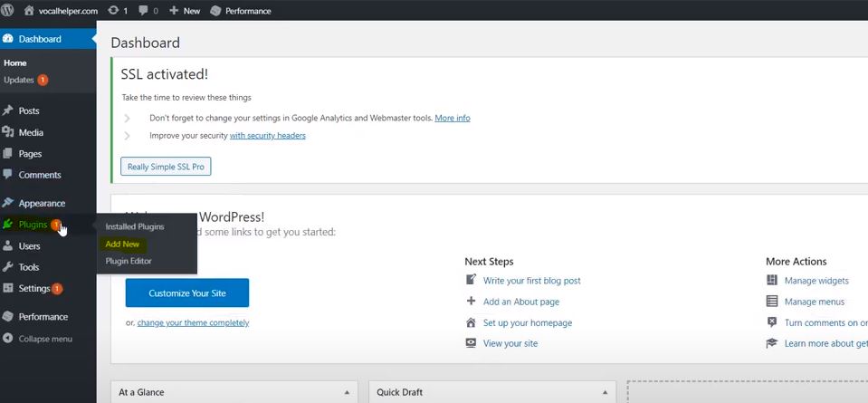The width and height of the screenshot is (868, 403).
Task: Click the Settings orange count badge
Action: pos(56,288)
